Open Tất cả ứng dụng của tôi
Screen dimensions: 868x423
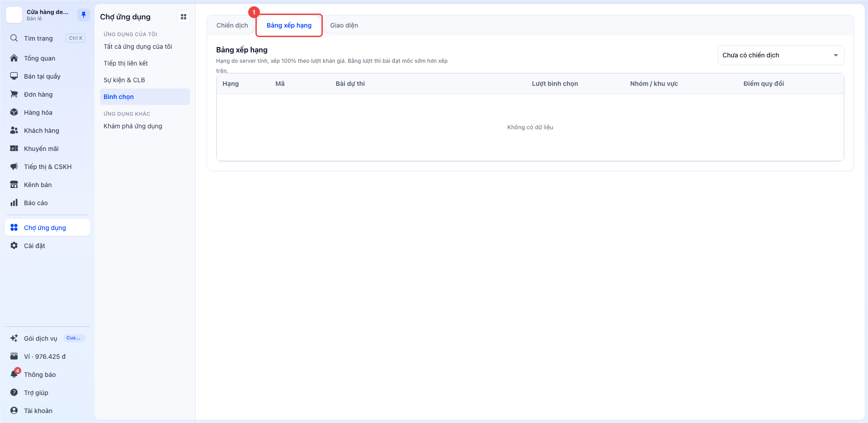[145, 47]
